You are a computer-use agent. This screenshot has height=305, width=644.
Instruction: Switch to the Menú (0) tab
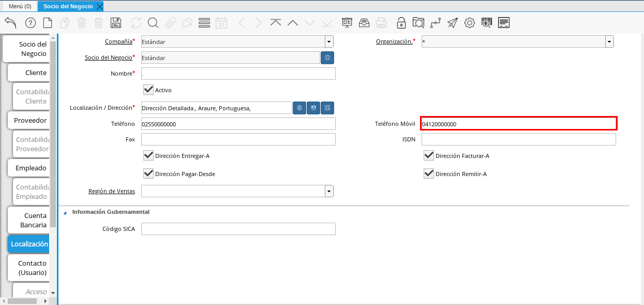[x=20, y=6]
